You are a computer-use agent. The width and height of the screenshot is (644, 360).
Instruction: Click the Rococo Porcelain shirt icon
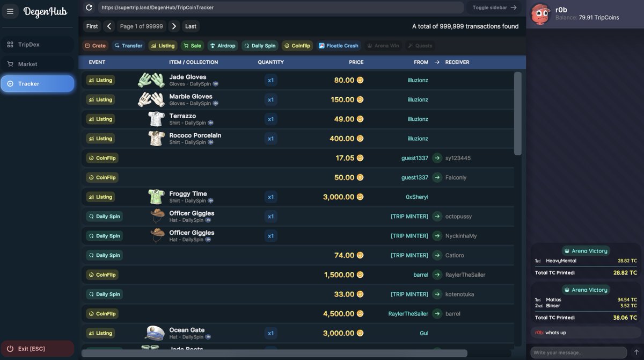click(x=156, y=139)
